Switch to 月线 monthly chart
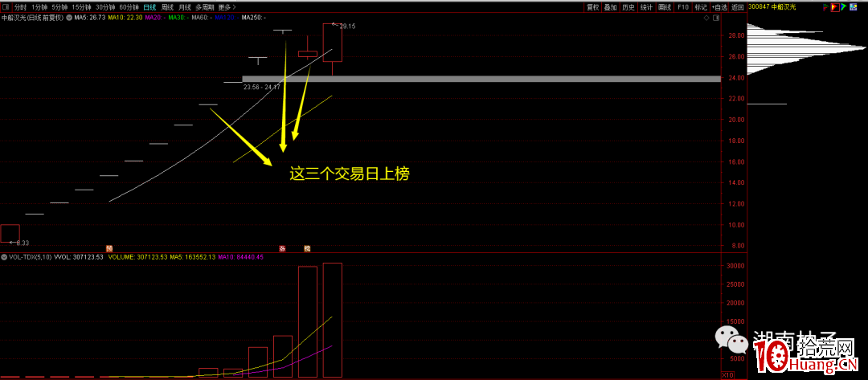This screenshot has width=868, height=380. [x=185, y=7]
